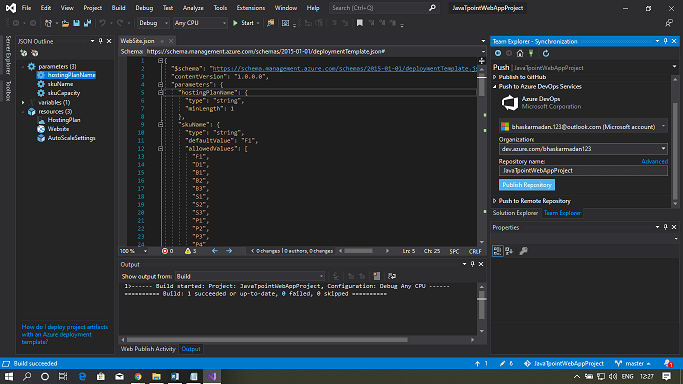Viewport: 683px width, 384px height.
Task: Click first add-resource icon in JSON Outline
Action: coord(24,53)
